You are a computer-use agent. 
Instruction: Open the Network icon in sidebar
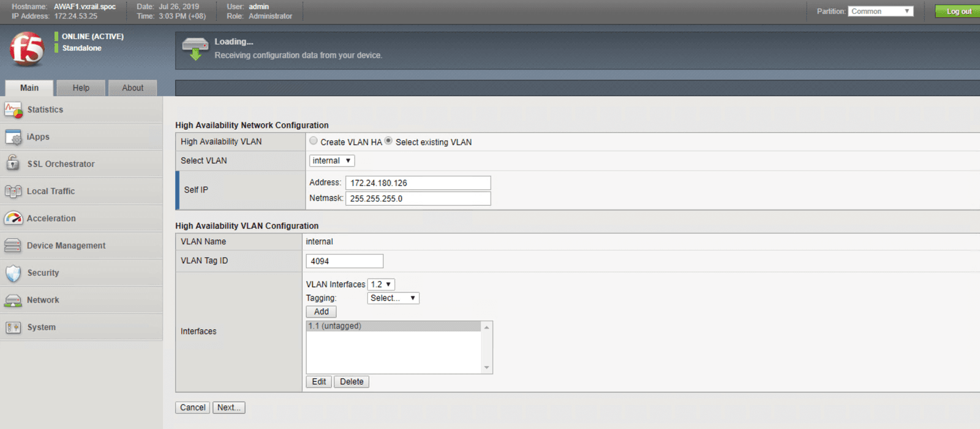13,300
